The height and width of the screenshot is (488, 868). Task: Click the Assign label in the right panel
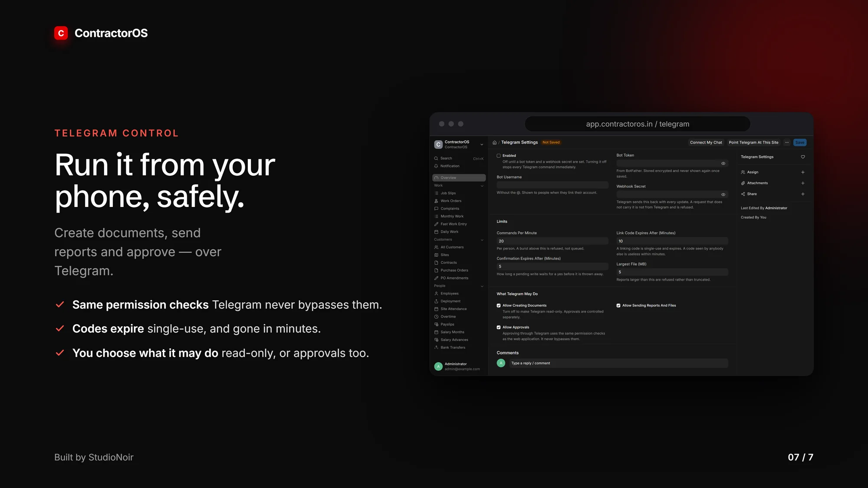click(753, 172)
